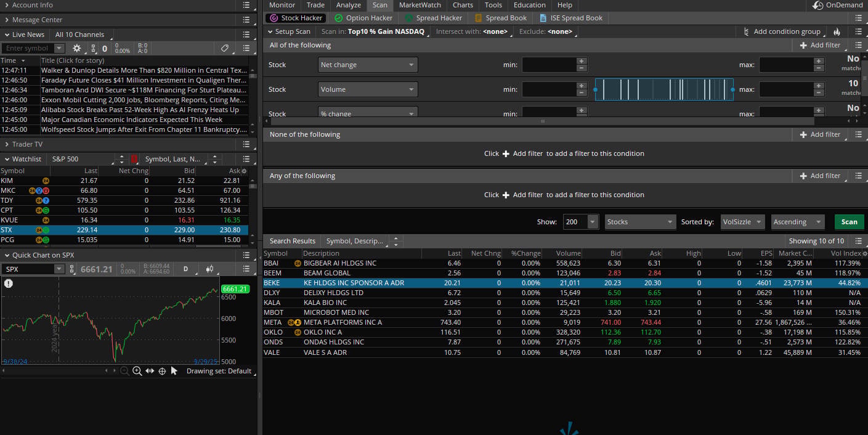The height and width of the screenshot is (435, 868).
Task: Click Add filter on All of the following bar
Action: coord(820,45)
